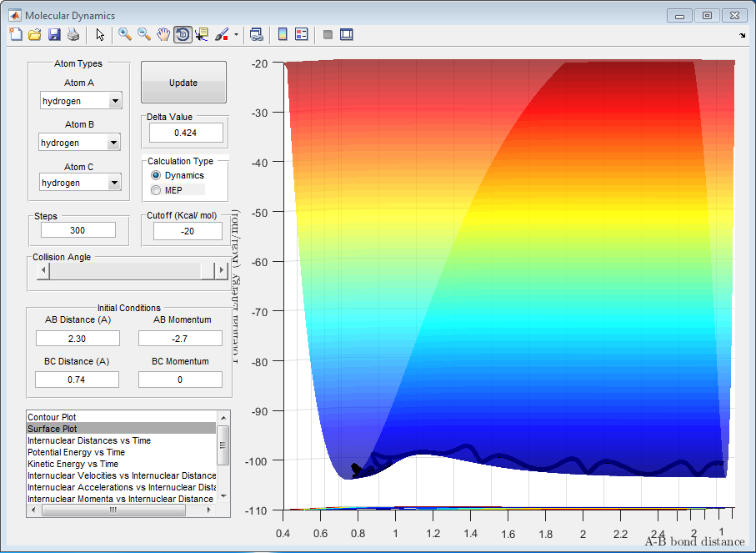Activate the Pan hand tool
756x553 pixels.
click(x=163, y=34)
